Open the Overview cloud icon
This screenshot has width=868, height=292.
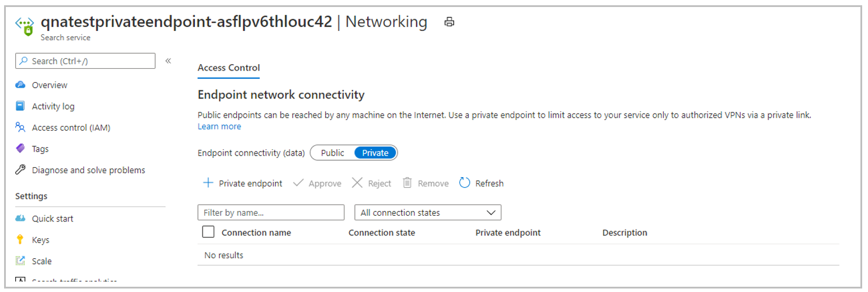(x=20, y=85)
